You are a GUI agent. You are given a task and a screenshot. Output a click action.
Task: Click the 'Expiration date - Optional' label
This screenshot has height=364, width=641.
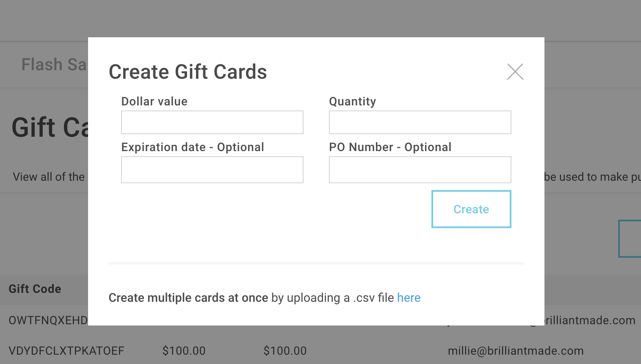click(x=193, y=147)
